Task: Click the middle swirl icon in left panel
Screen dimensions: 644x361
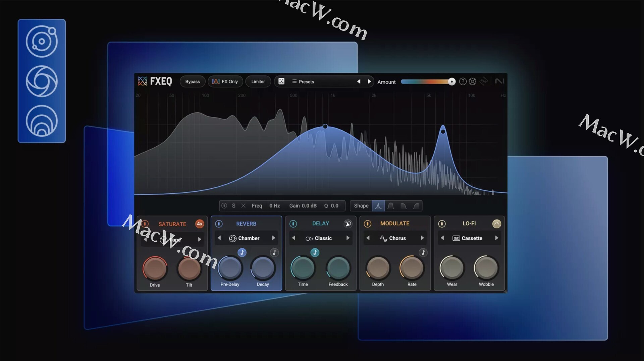Action: click(42, 81)
